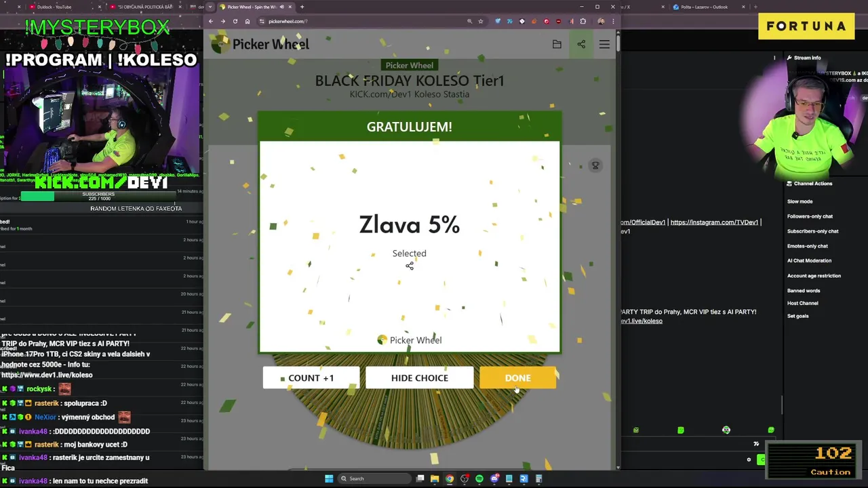The image size is (868, 488).
Task: Click Chrome icon on the taskbar
Action: (x=450, y=479)
